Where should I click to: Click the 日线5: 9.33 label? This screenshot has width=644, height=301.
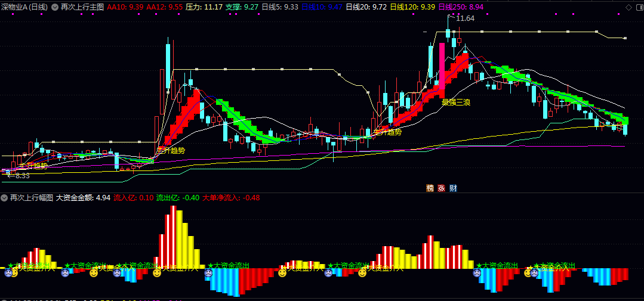[280, 7]
